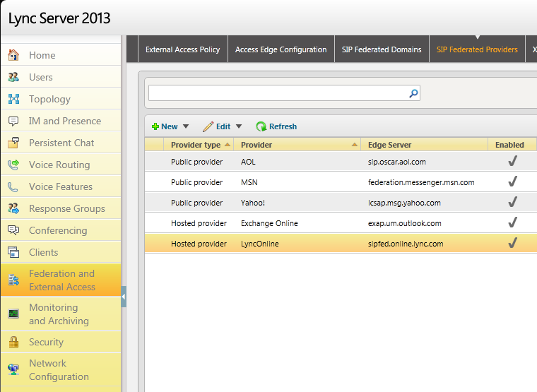Click the Topology network icon
The height and width of the screenshot is (392, 537).
(13, 99)
